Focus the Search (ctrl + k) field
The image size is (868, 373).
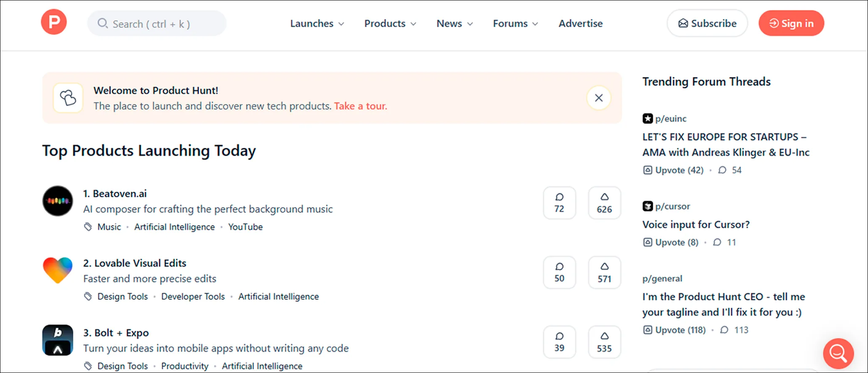tap(157, 23)
